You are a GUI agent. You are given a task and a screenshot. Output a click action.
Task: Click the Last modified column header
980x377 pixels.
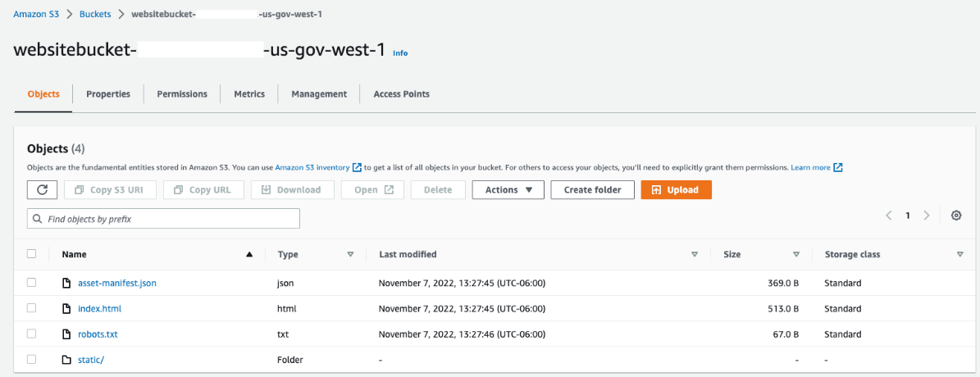point(408,255)
